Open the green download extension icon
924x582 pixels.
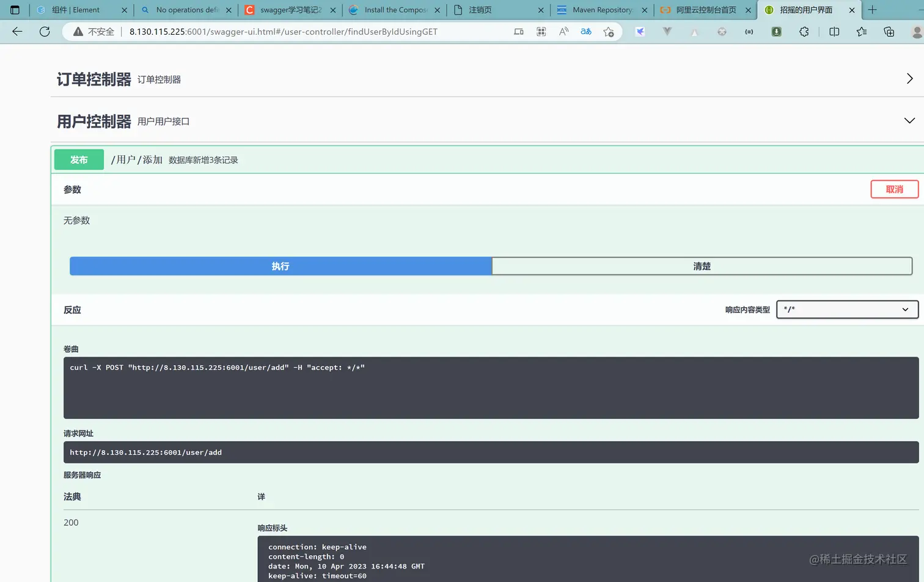pos(776,32)
